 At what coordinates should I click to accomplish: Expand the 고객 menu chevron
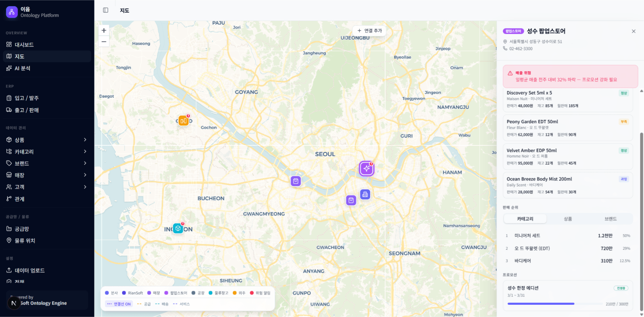[85, 187]
